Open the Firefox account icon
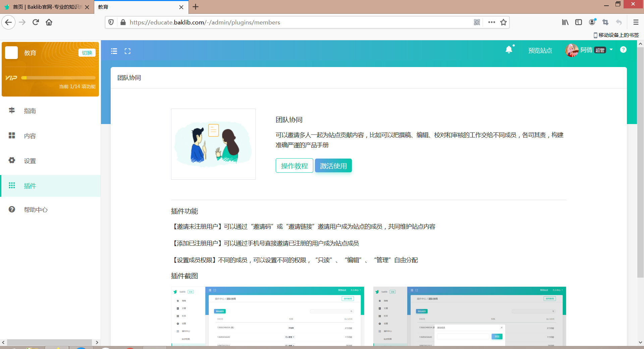Screen dimensions: 644x349 592,22
